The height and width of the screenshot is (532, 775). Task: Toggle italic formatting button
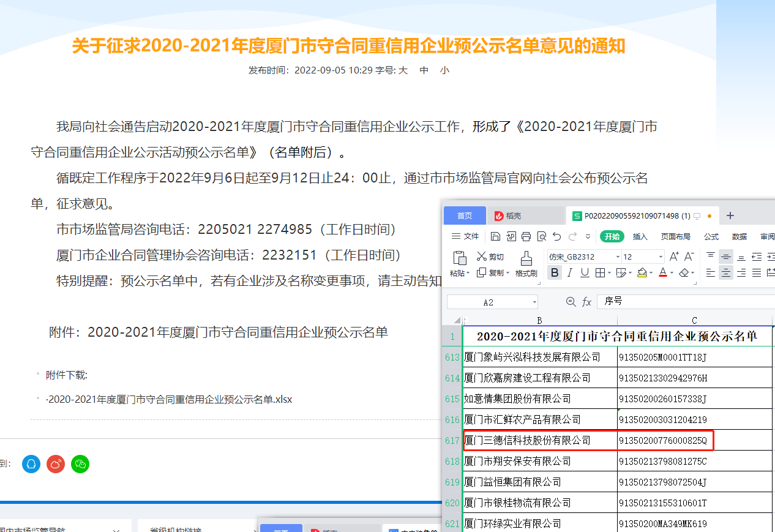tap(570, 273)
